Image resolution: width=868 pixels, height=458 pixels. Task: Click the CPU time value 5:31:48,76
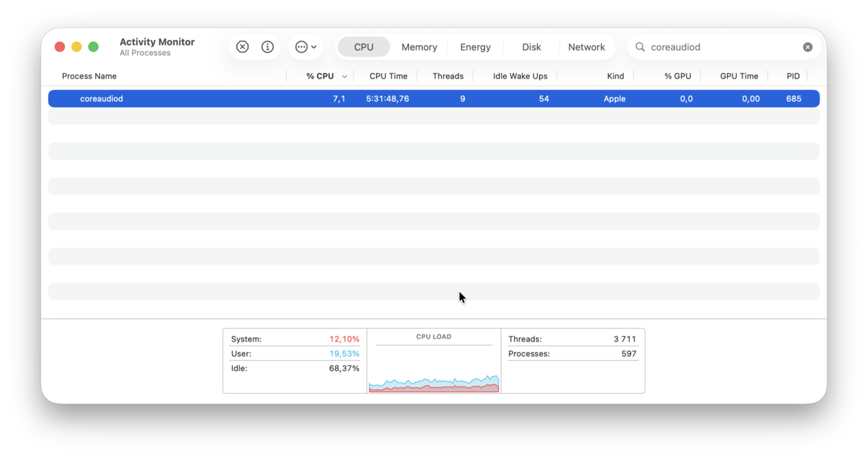click(388, 99)
